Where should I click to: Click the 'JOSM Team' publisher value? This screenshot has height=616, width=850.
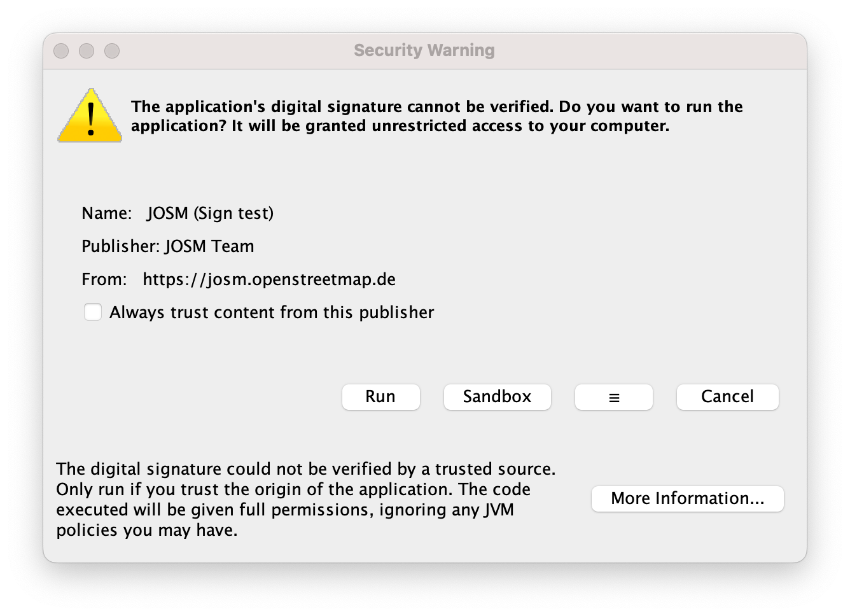point(209,246)
